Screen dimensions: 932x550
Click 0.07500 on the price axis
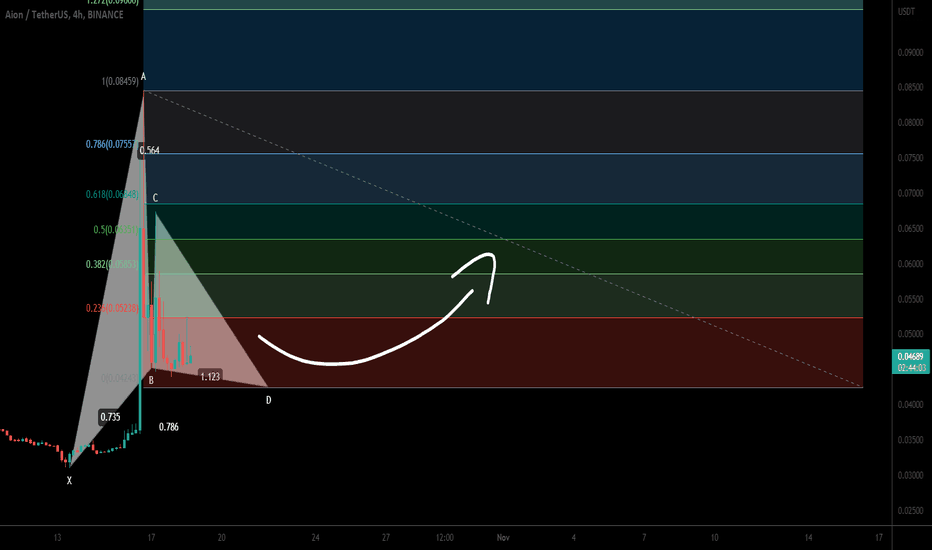911,158
